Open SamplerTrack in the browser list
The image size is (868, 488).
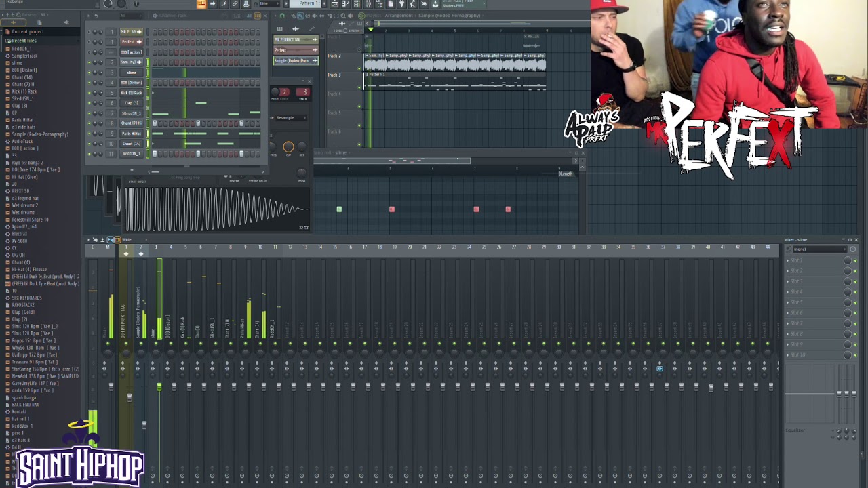click(x=24, y=56)
